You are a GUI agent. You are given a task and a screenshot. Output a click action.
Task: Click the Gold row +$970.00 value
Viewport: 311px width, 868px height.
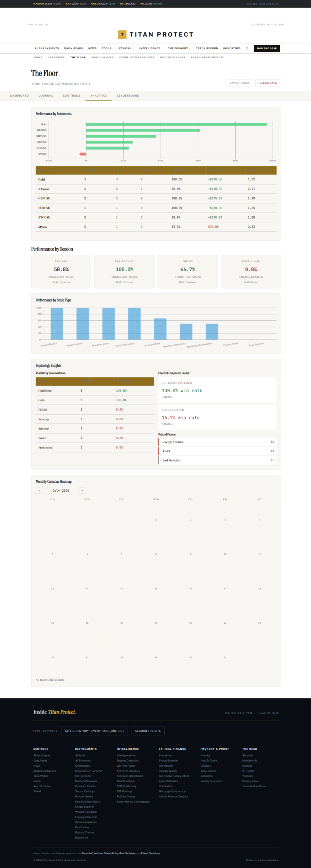tap(215, 179)
